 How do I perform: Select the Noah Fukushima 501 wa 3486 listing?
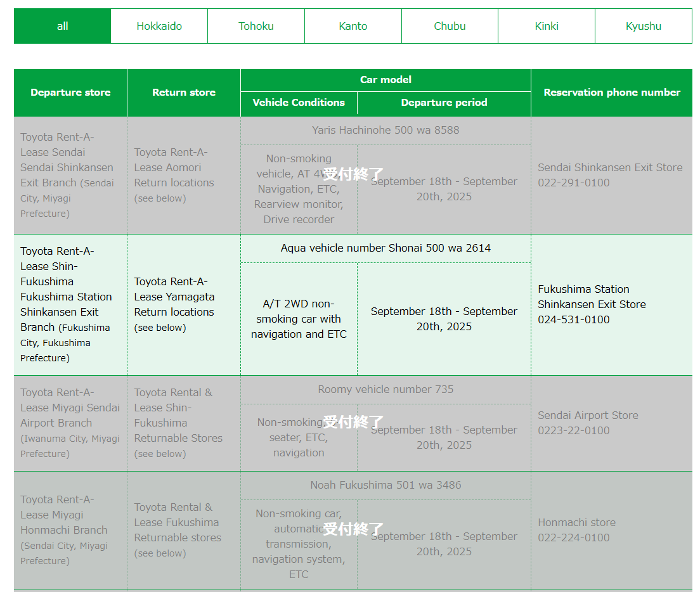(386, 486)
